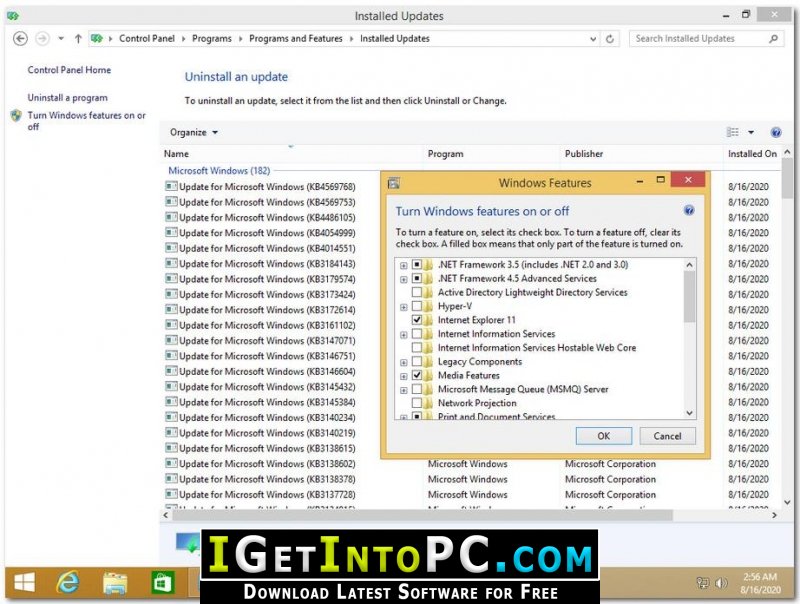Viewport: 800px width, 604px height.
Task: Focus the Search Installed Updates field
Action: click(x=700, y=39)
